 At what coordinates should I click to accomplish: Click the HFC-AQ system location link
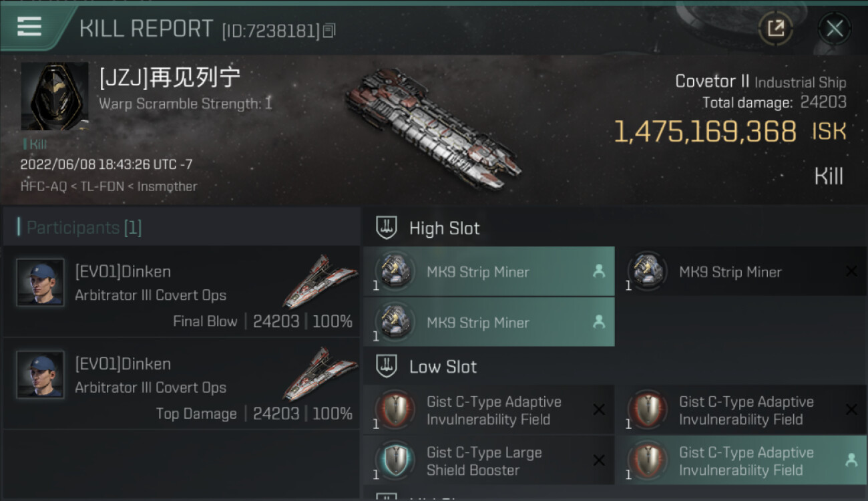(43, 186)
